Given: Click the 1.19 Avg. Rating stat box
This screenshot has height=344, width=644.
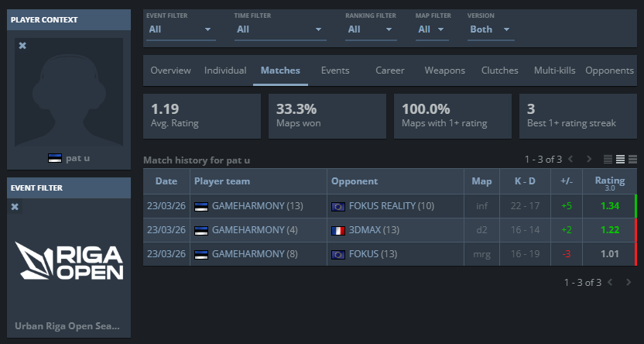Looking at the screenshot, I should (x=202, y=116).
